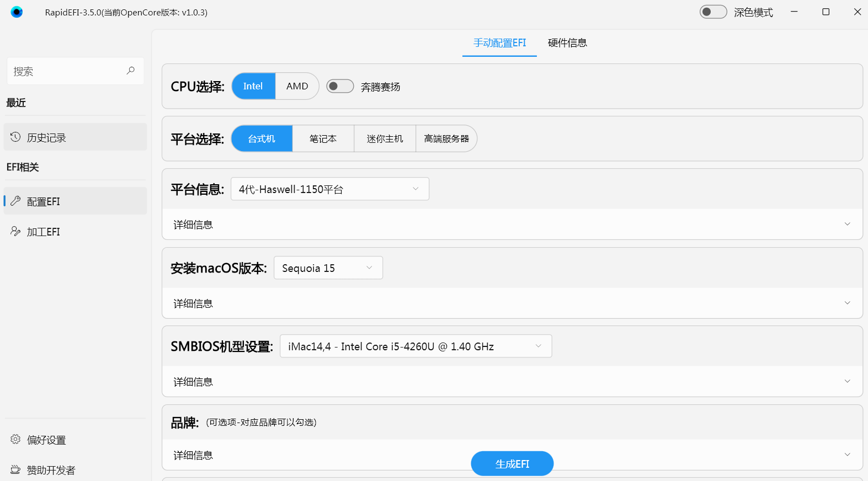Screen dimensions: 868x481
Task: Click the EFI相关 section heading
Action: (23, 167)
